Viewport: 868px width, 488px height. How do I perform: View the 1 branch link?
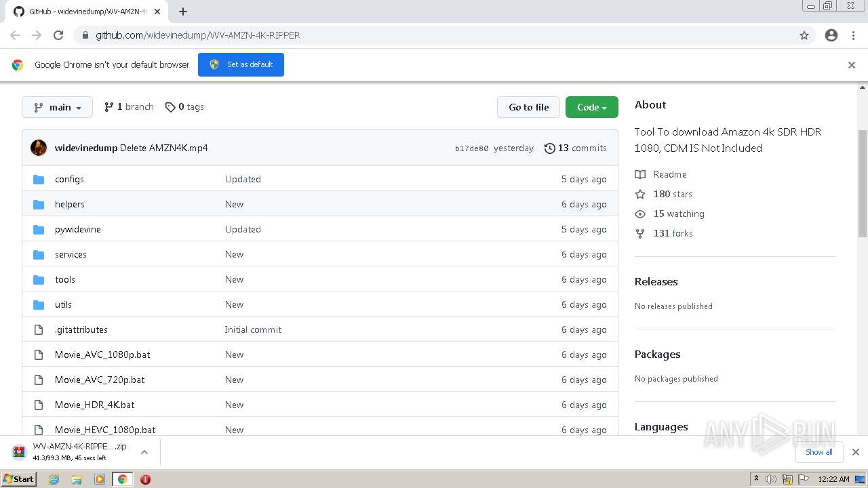(x=129, y=107)
